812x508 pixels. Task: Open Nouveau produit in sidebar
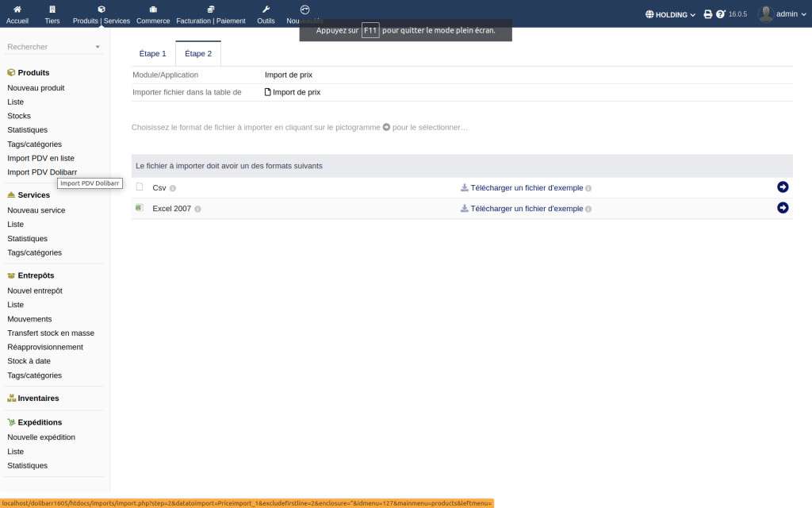tap(36, 88)
